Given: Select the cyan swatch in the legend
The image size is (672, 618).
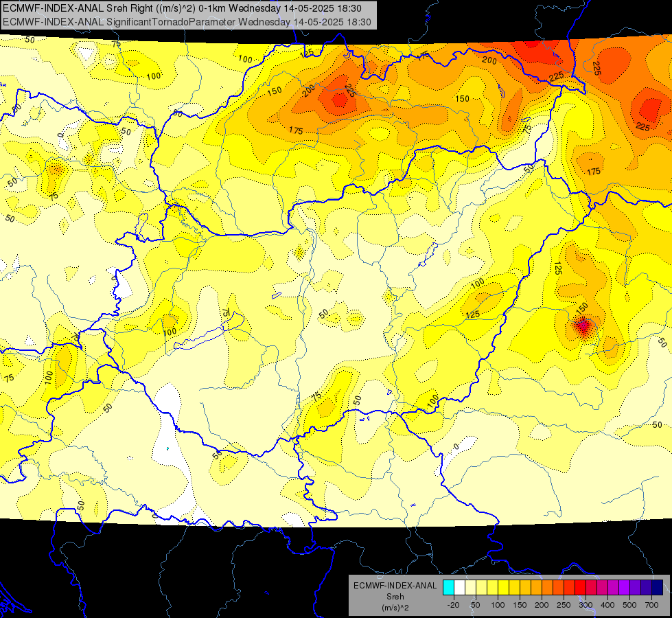Looking at the screenshot, I should coord(448,587).
